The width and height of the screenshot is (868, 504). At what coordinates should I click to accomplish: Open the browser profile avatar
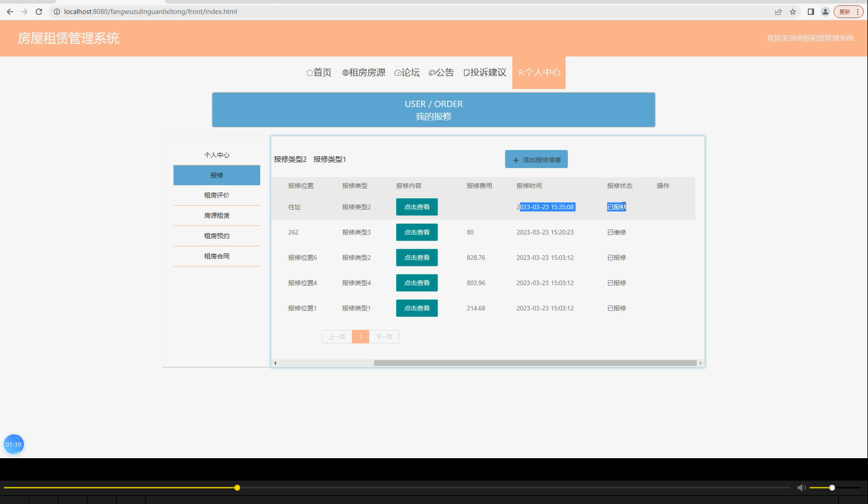tap(825, 11)
